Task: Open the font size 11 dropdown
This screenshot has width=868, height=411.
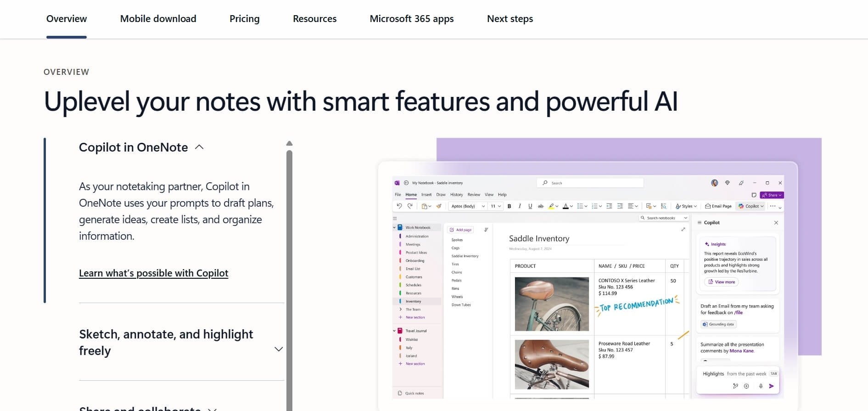Action: (x=496, y=206)
